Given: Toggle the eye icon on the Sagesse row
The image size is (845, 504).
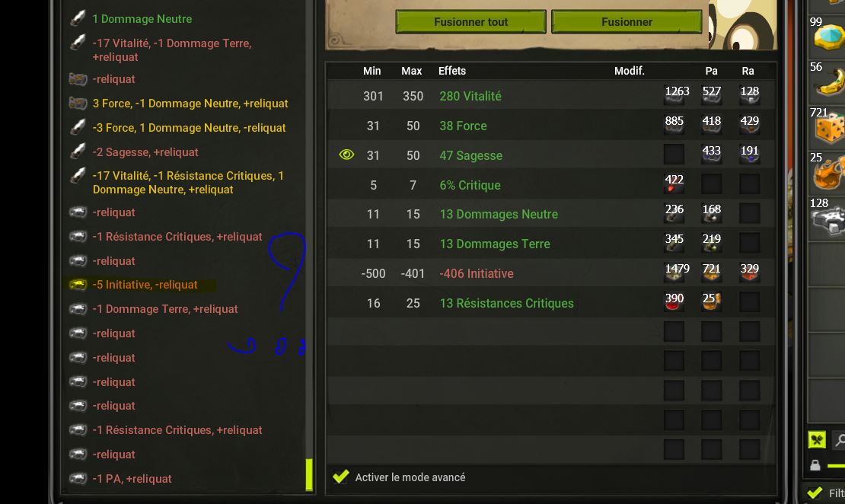Looking at the screenshot, I should click(346, 155).
